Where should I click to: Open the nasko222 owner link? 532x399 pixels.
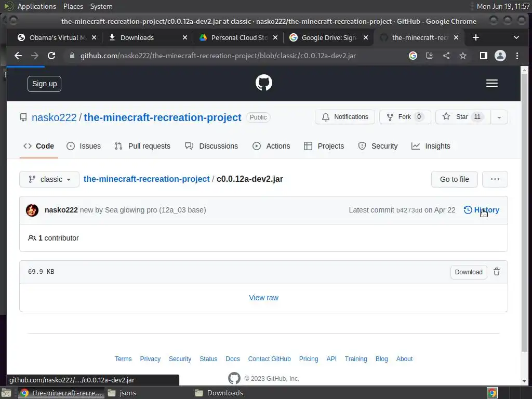(x=54, y=117)
